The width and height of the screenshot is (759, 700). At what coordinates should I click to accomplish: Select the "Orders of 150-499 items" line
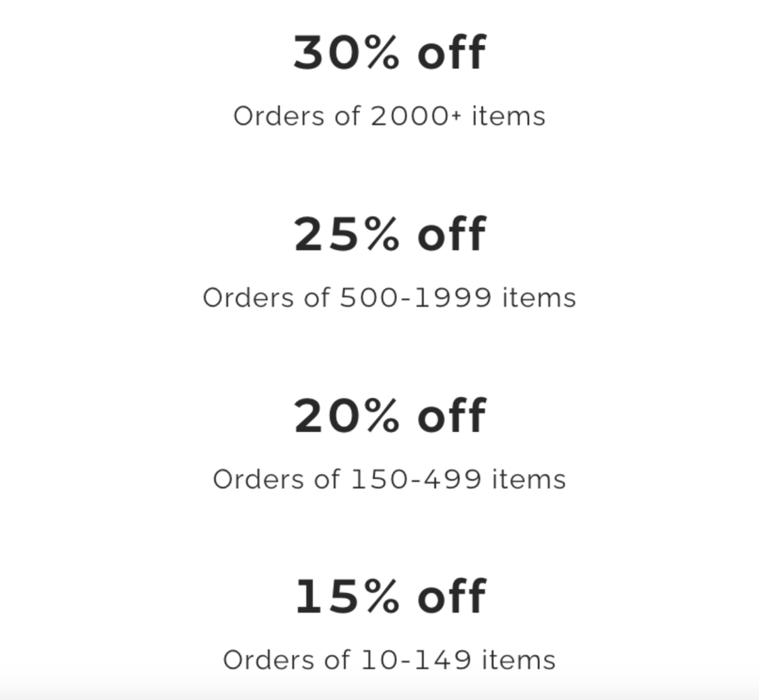[389, 479]
